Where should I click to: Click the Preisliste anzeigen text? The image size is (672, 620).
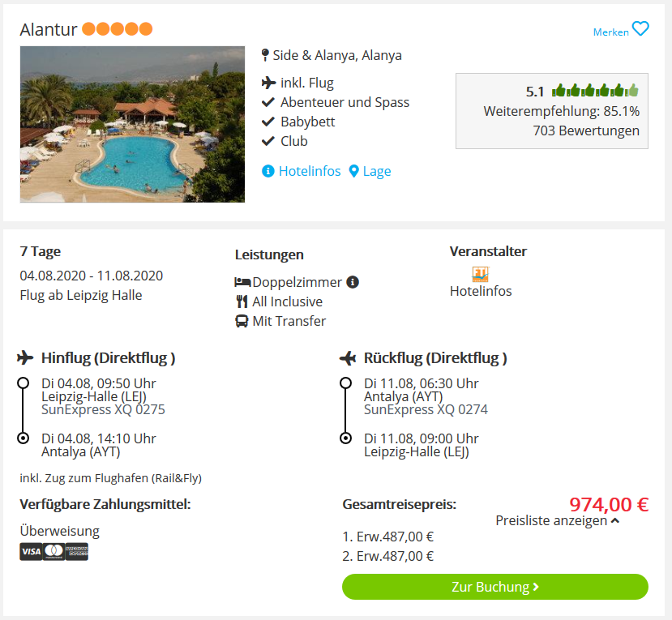551,520
